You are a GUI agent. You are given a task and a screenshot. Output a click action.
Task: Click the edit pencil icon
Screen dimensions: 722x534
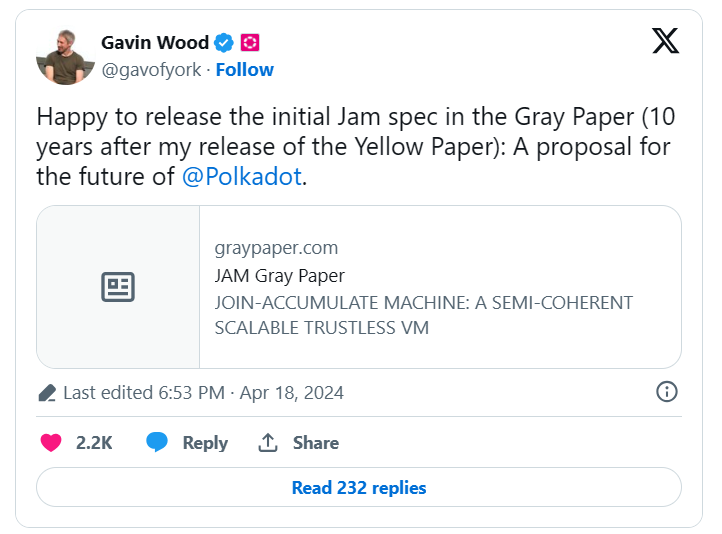click(x=46, y=393)
